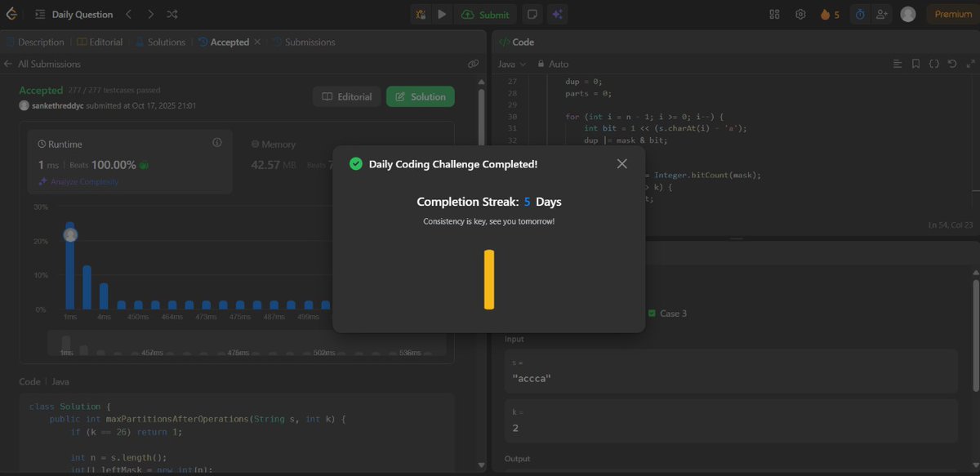Screen dimensions: 980x476
Task: Switch to the Solutions tab
Action: [161, 42]
